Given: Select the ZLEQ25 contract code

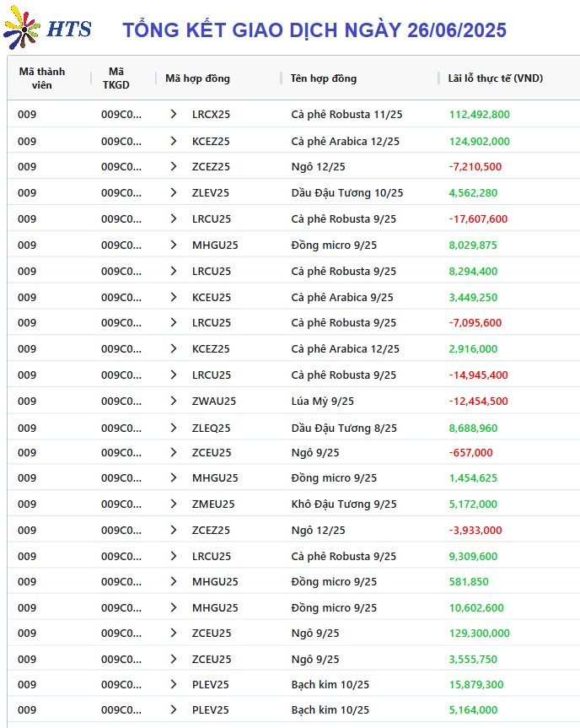Looking at the screenshot, I should point(211,428).
